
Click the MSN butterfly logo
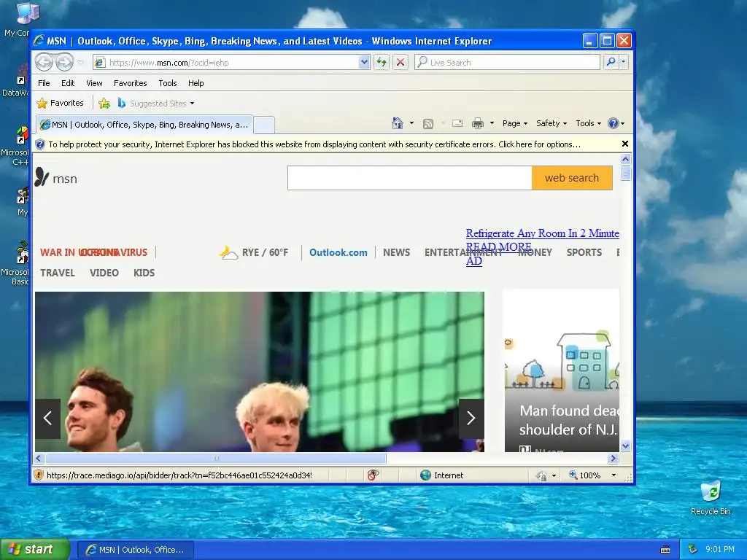[42, 177]
